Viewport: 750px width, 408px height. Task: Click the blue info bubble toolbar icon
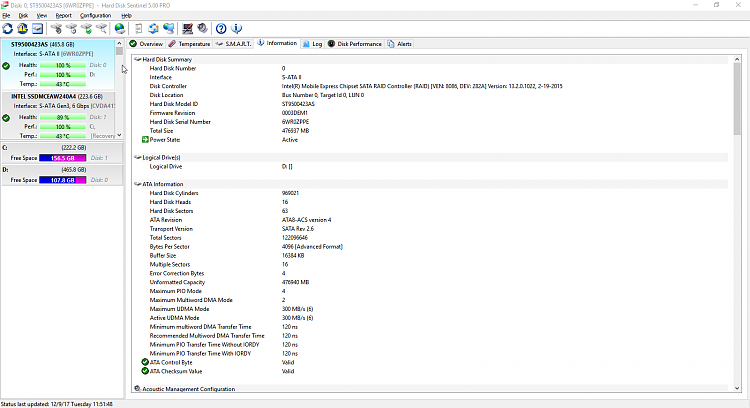(x=236, y=29)
